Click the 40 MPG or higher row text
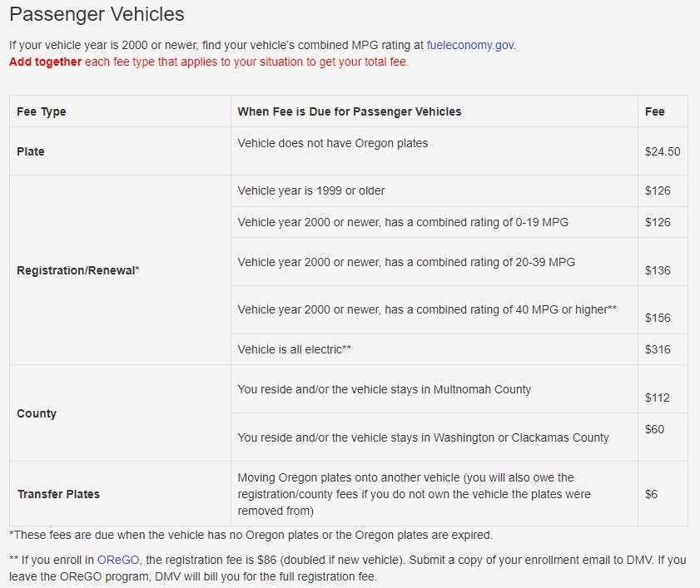The width and height of the screenshot is (700, 588). (x=427, y=309)
